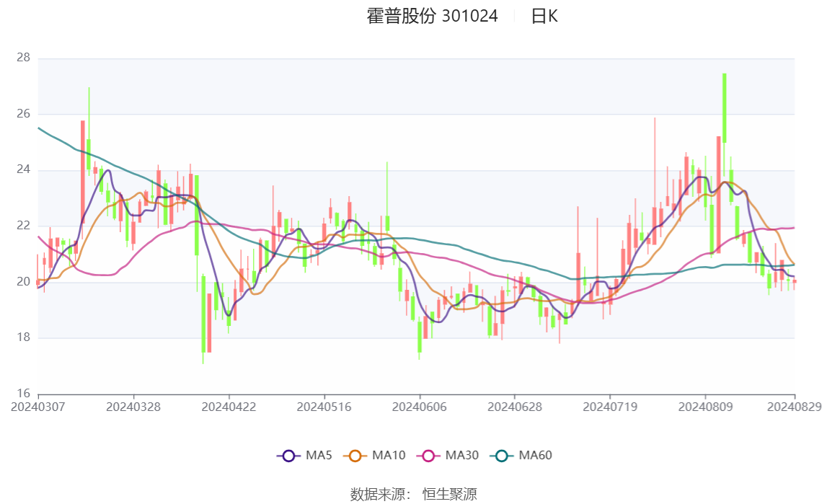This screenshot has height=504, width=827.
Task: Click the y-axis value 16
Action: 23,393
